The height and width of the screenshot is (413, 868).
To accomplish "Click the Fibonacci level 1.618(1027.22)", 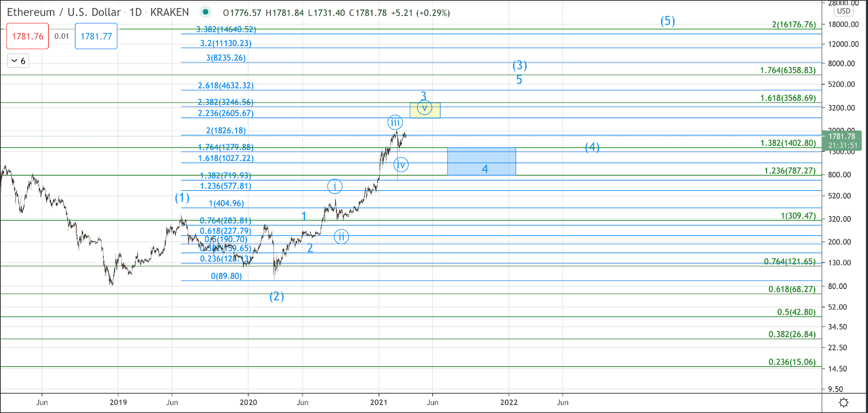I will pos(226,158).
